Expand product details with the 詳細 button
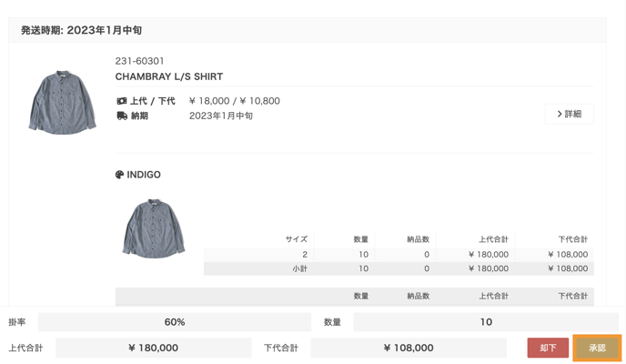This screenshot has width=626, height=364. (x=569, y=114)
